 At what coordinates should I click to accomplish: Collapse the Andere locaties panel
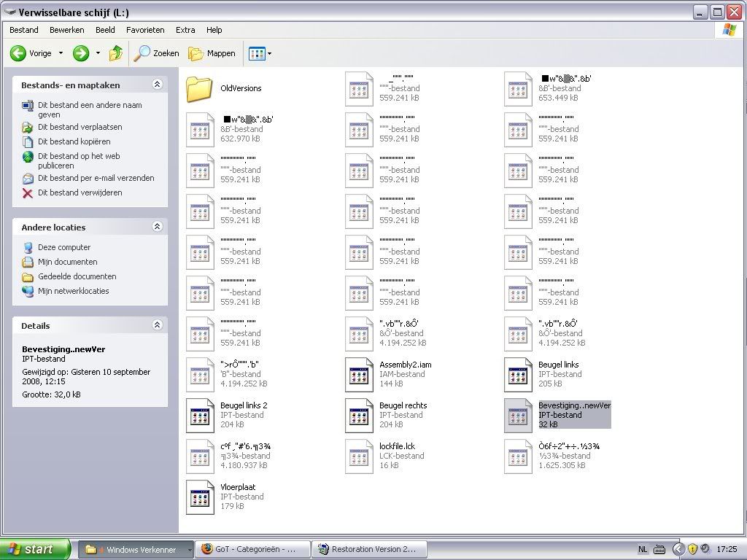(157, 227)
